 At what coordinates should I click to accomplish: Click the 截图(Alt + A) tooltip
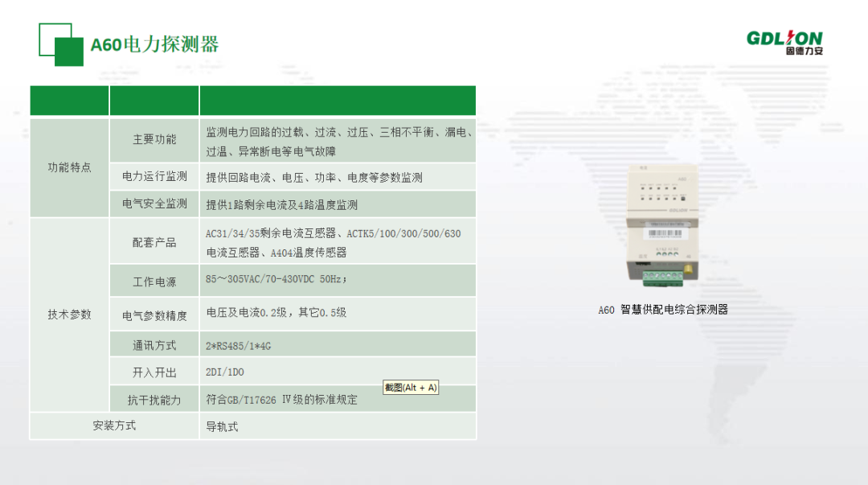pos(411,388)
